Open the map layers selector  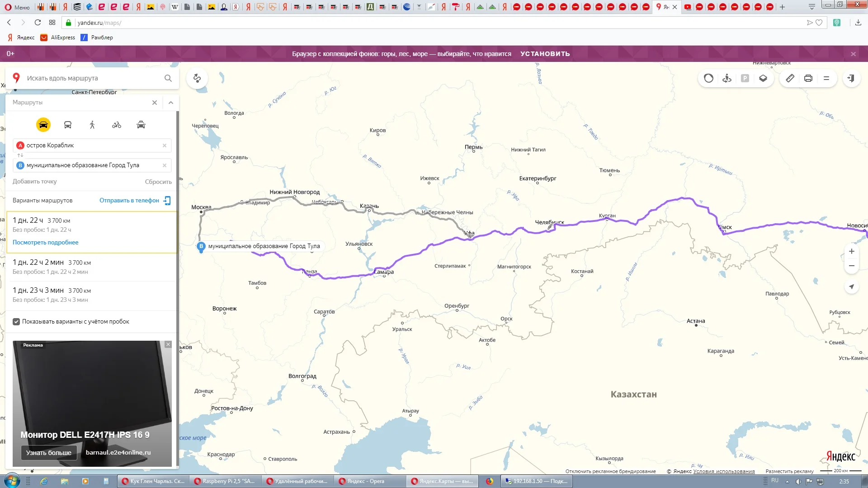[x=763, y=78]
